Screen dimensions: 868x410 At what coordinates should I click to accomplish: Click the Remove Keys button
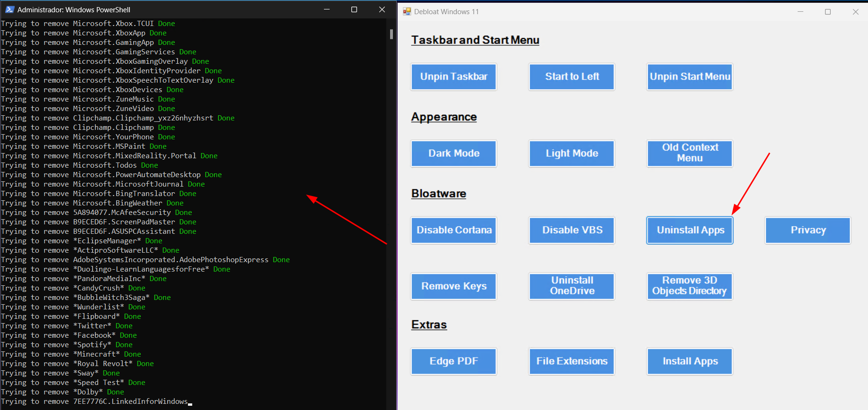pos(453,286)
